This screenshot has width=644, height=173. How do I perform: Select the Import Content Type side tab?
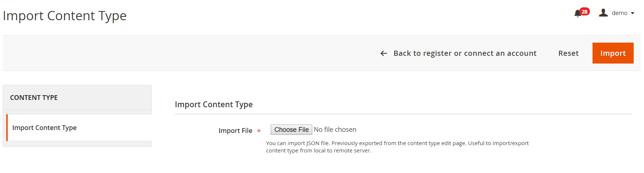point(45,128)
